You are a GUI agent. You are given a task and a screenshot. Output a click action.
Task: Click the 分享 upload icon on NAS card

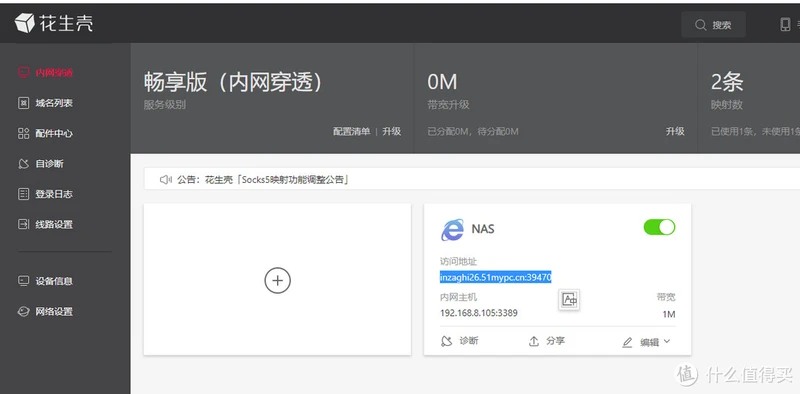tap(534, 341)
